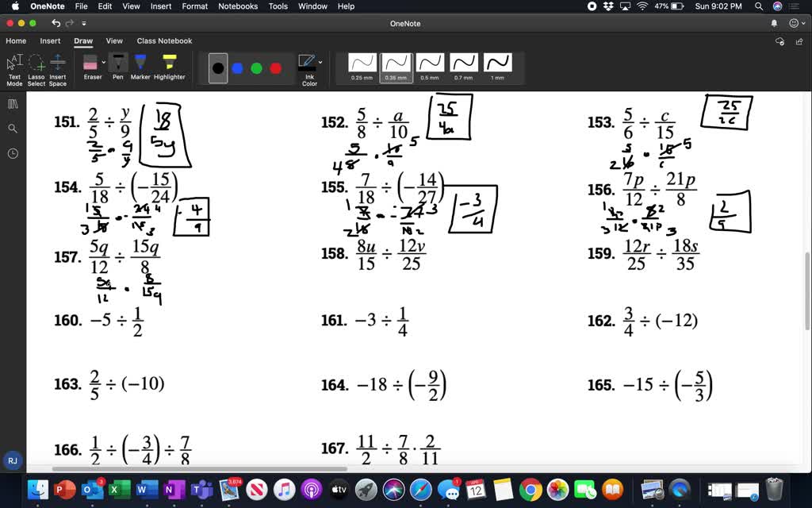Screen dimensions: 812x508
Task: Switch to the Insert ribbon tab
Action: 50,40
